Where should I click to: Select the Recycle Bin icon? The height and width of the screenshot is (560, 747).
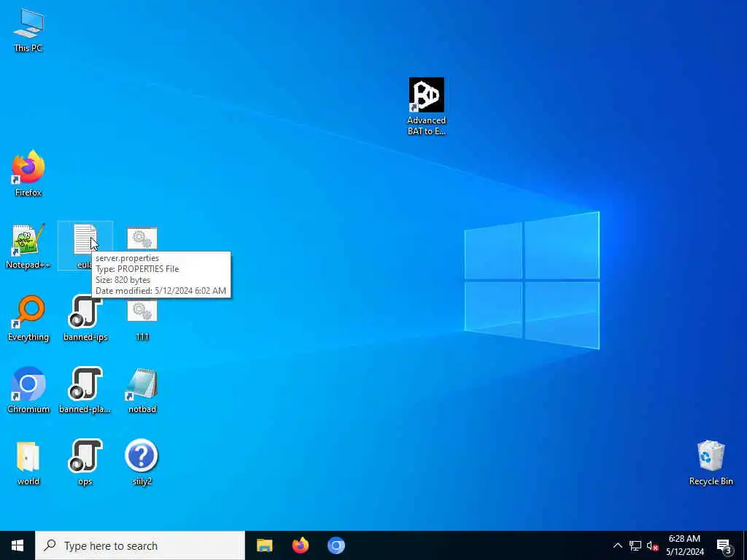pyautogui.click(x=711, y=463)
